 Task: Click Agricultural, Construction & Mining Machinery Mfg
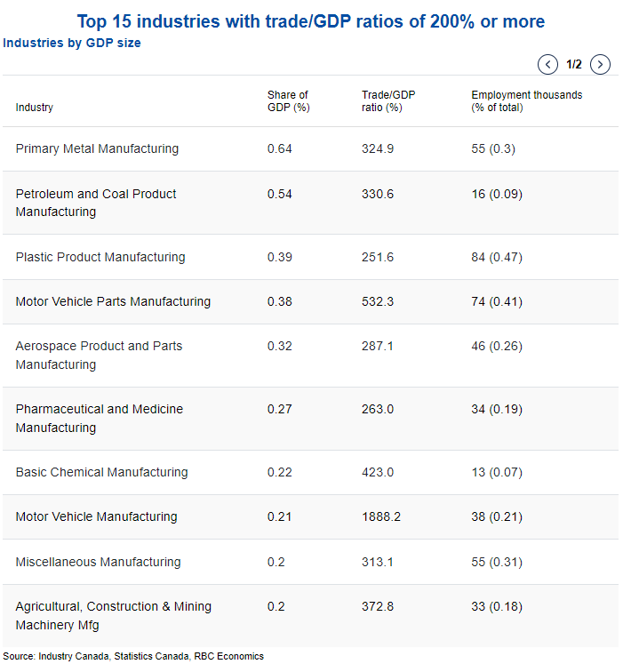(114, 615)
